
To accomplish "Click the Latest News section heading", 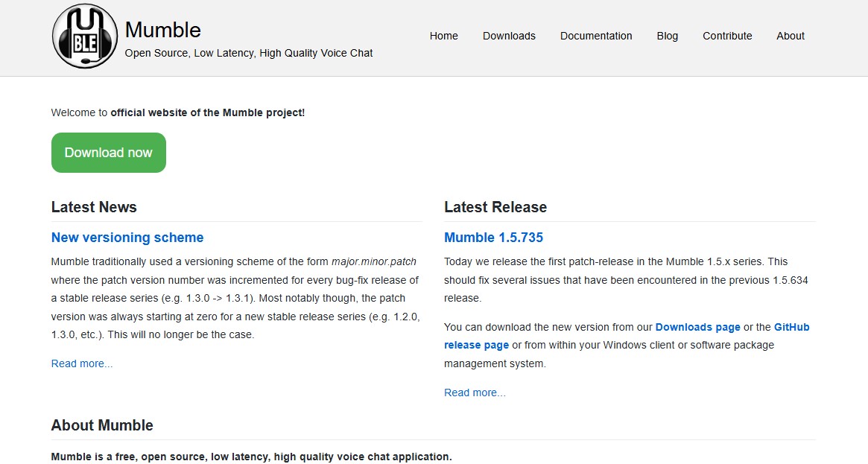I will tap(94, 207).
